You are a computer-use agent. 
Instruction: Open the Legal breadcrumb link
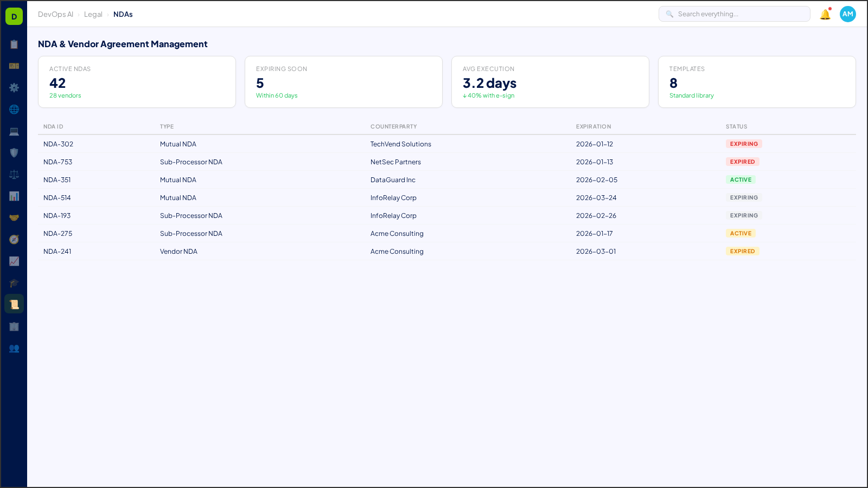93,14
